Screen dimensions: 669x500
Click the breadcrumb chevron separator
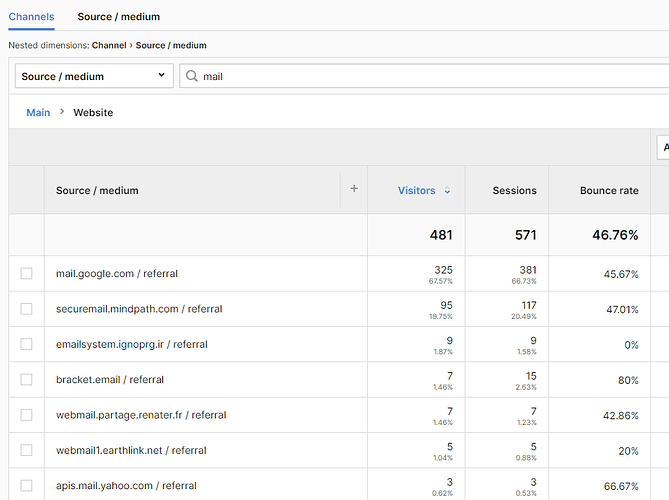pos(62,112)
